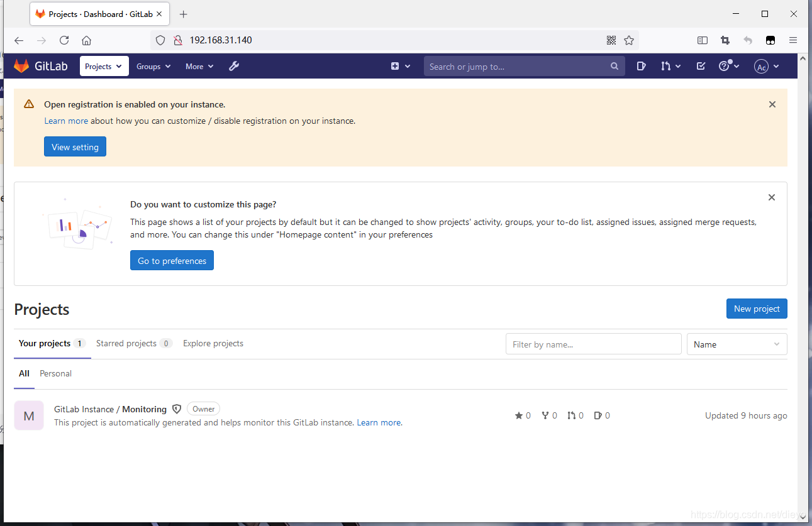Image resolution: width=812 pixels, height=526 pixels.
Task: Expand the More dropdown menu
Action: [x=199, y=66]
